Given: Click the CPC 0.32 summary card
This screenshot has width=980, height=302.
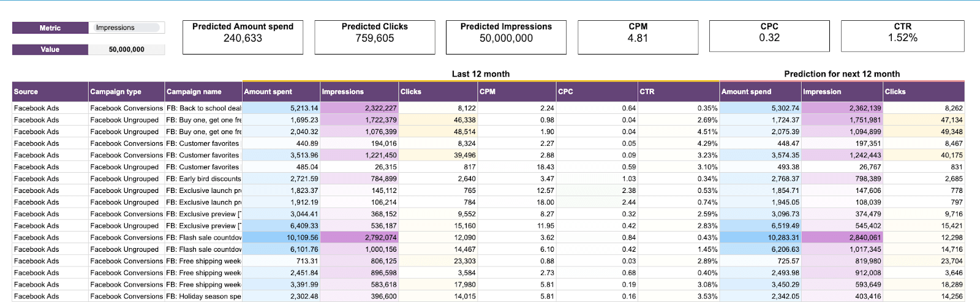Looking at the screenshot, I should coord(769,37).
